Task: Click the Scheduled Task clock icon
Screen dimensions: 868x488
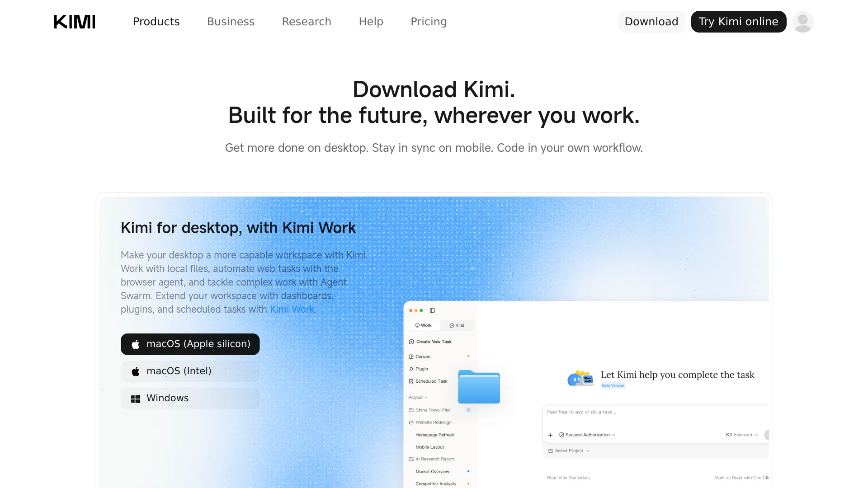Action: [411, 381]
